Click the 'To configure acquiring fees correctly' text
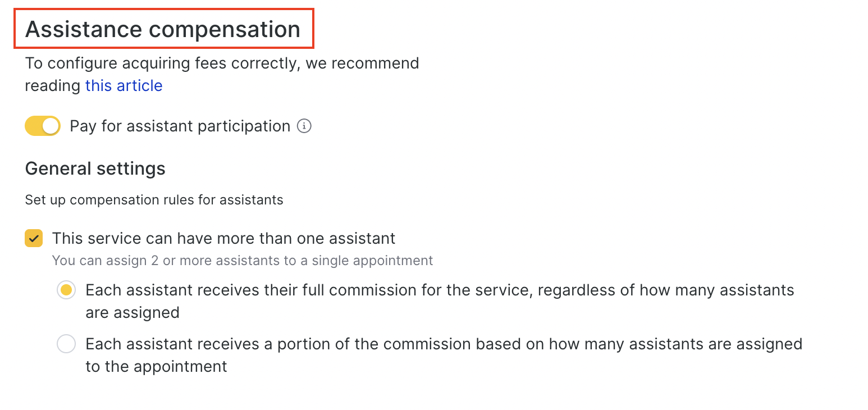Screen dimensions: 868x410 point(222,63)
